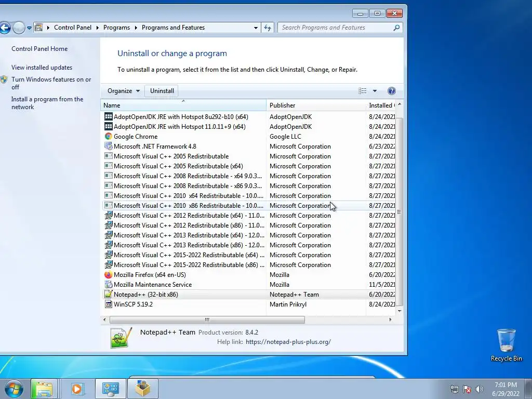Select Visual C++ 2008 Redistributable x86 row
This screenshot has width=532, height=399.
[x=248, y=185]
